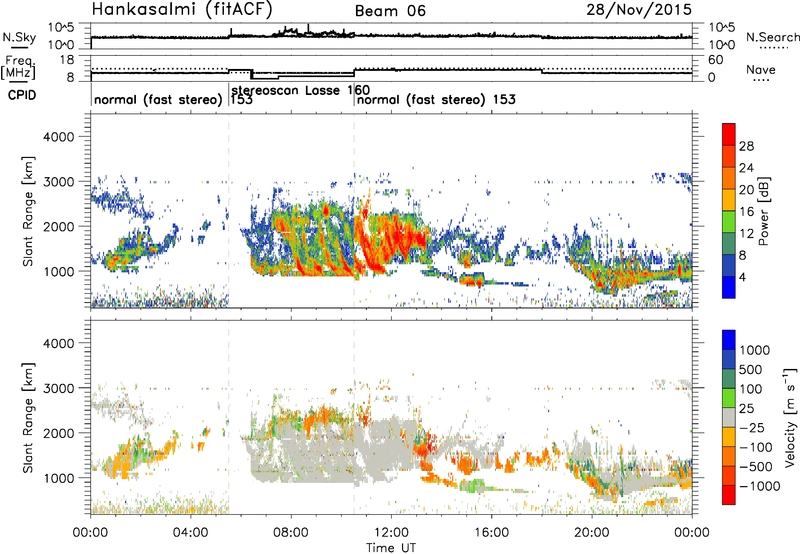Click the '24' value on Power colour bar
This screenshot has width=800, height=554.
click(746, 168)
